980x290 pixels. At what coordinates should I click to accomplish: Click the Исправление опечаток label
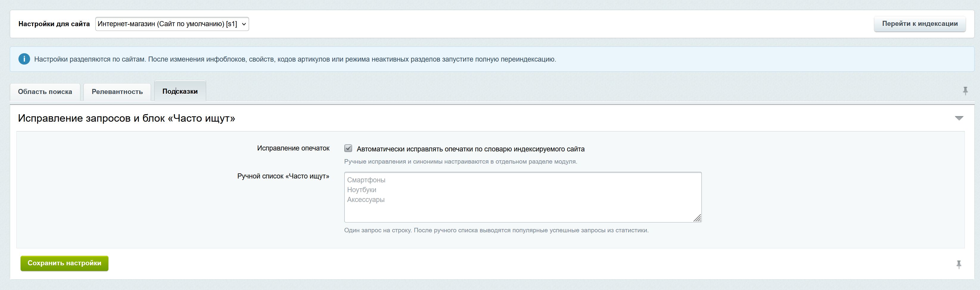pyautogui.click(x=293, y=148)
